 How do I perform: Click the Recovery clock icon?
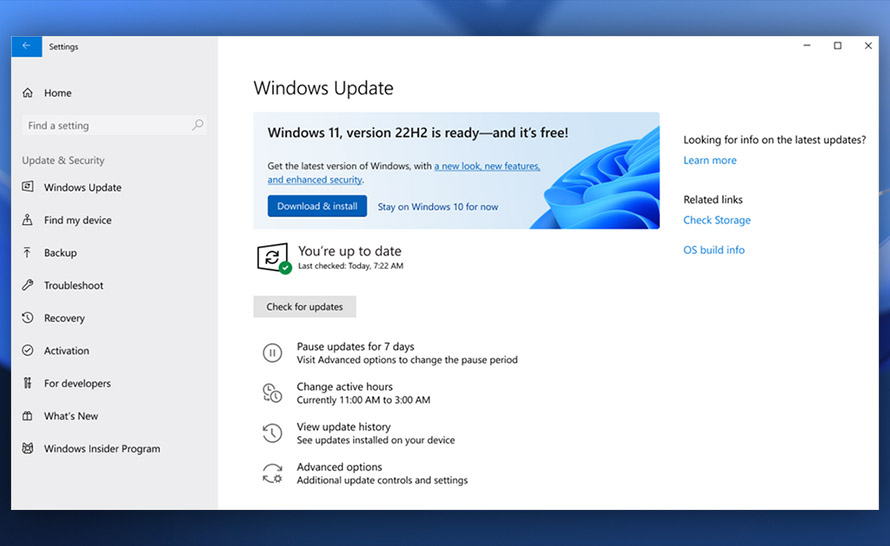pyautogui.click(x=27, y=318)
